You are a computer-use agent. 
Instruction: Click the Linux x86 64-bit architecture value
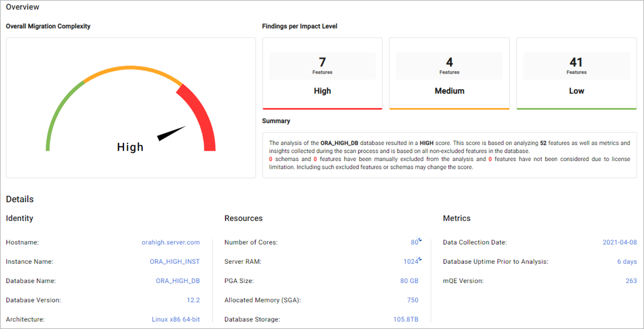pyautogui.click(x=176, y=319)
